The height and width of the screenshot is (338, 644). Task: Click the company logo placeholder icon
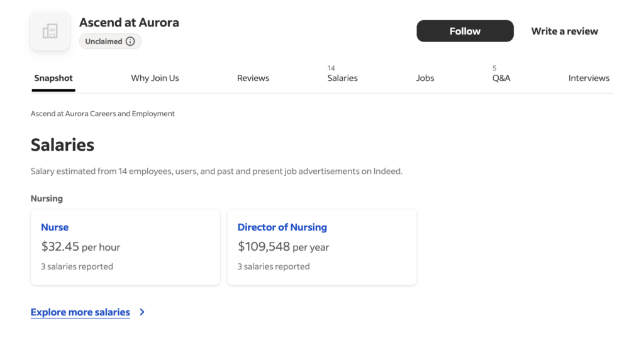(50, 31)
